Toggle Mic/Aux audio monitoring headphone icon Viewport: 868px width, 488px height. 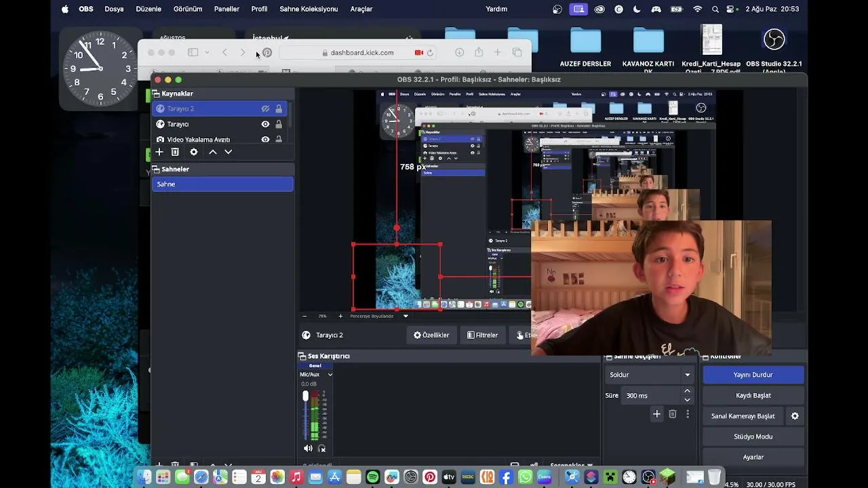pyautogui.click(x=322, y=448)
